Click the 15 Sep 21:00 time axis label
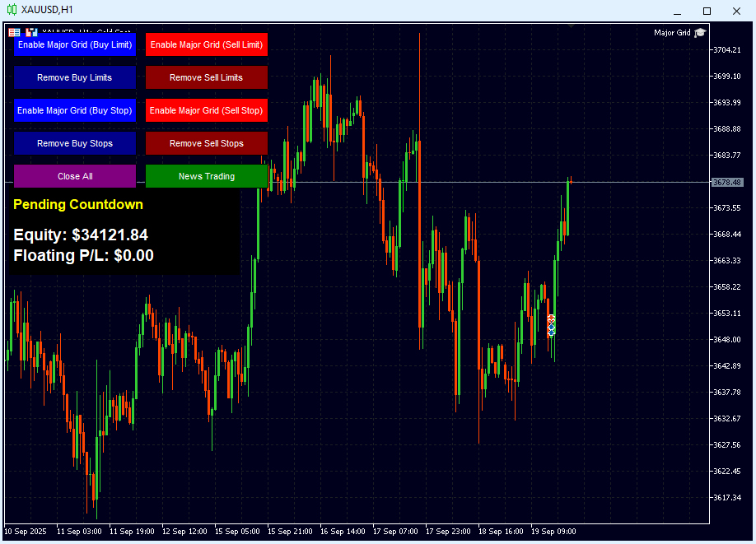This screenshot has height=544, width=756. pyautogui.click(x=289, y=532)
